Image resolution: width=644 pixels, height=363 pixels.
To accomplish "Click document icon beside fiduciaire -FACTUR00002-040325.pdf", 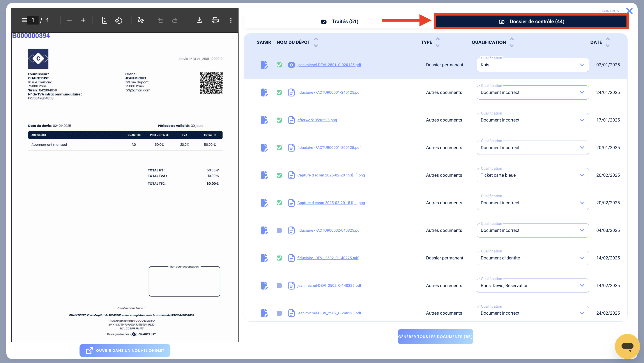I will (x=291, y=230).
